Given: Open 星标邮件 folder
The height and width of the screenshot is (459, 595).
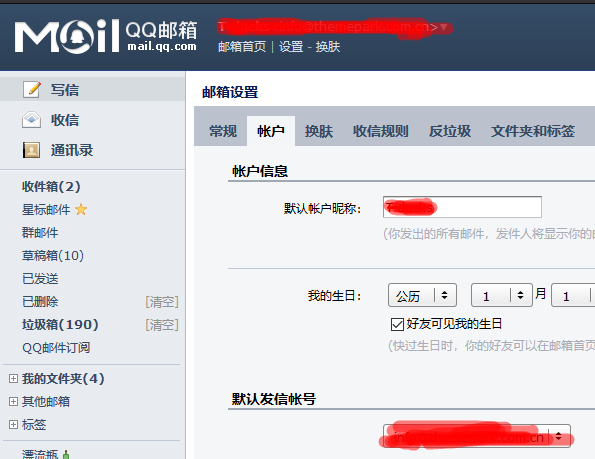Looking at the screenshot, I should [x=46, y=210].
